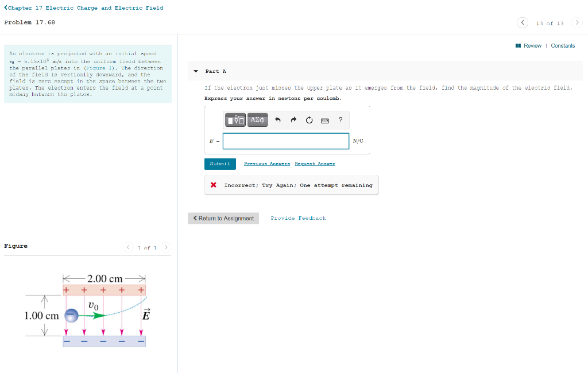
Task: Redo the last equation edit
Action: tap(293, 119)
